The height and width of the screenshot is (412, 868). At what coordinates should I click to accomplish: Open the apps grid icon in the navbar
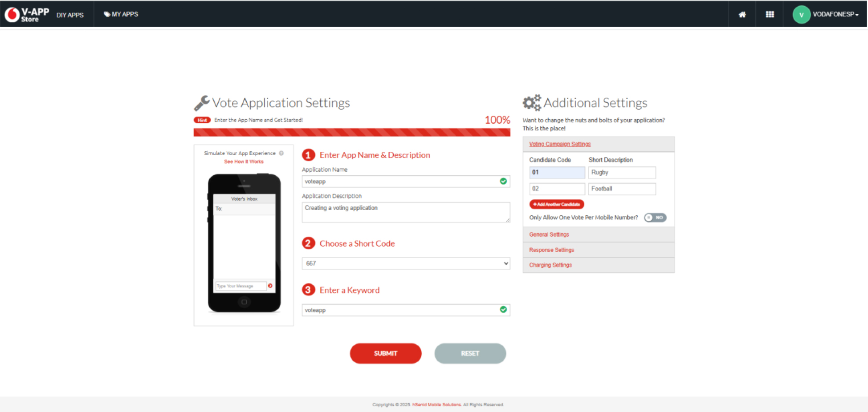(x=770, y=14)
